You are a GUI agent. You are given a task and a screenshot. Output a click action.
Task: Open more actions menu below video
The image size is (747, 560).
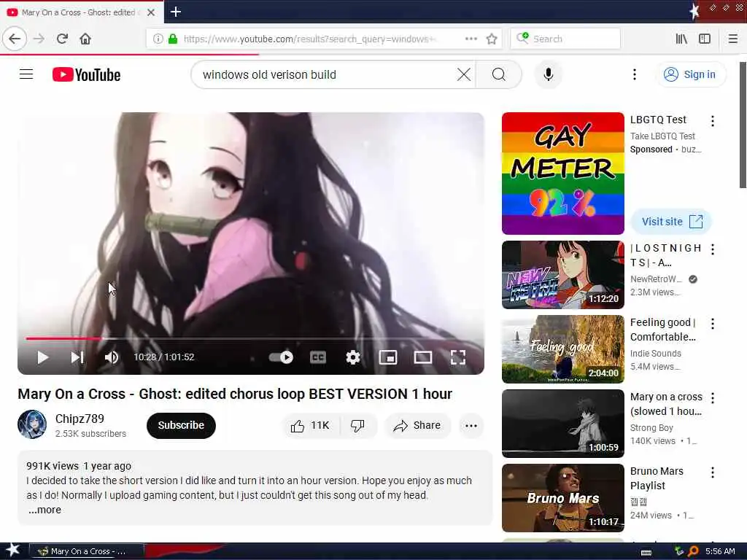[471, 425]
